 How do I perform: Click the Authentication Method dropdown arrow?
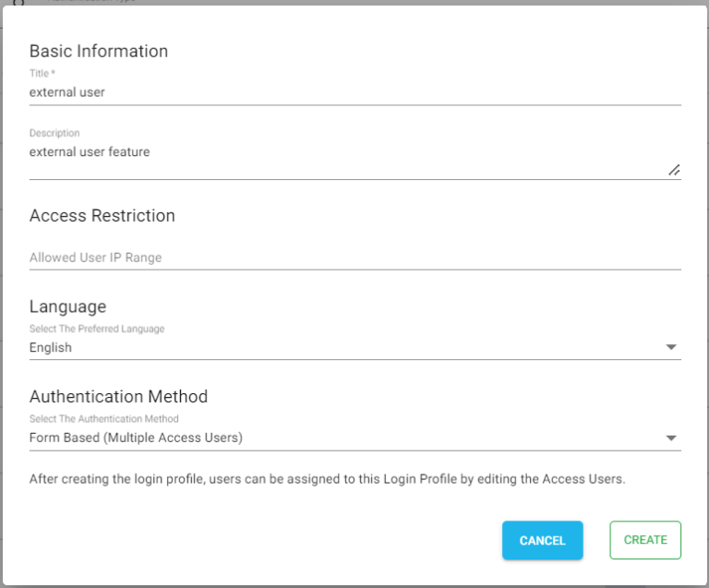point(671,438)
